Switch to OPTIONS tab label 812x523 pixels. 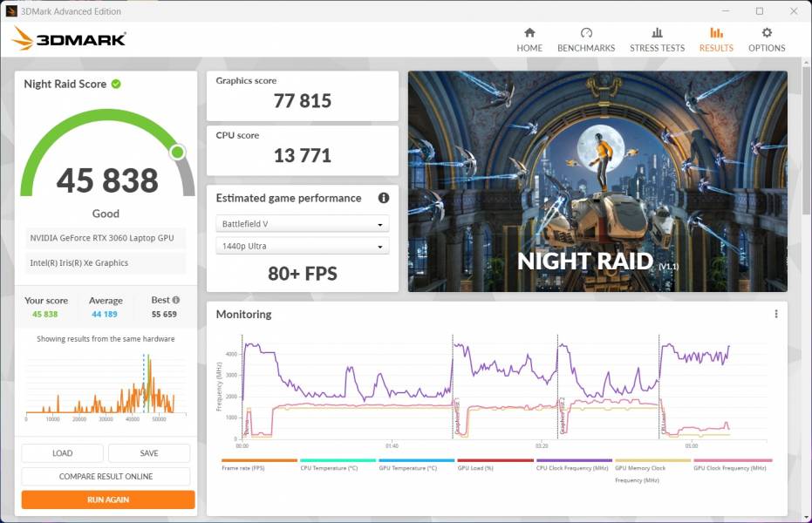point(767,48)
